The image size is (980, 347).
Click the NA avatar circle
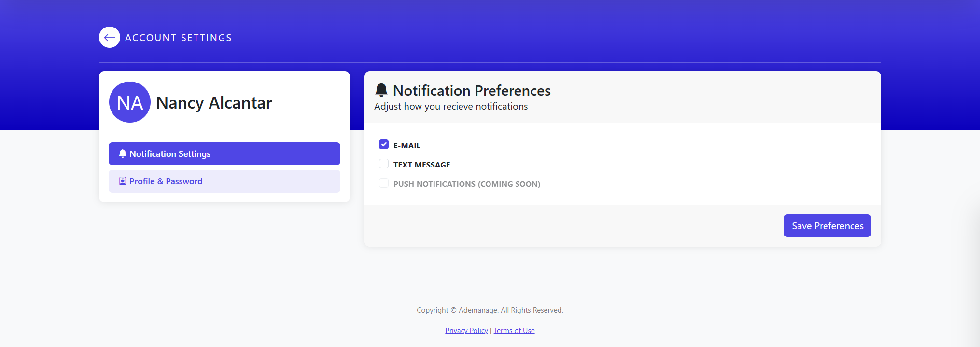click(130, 102)
